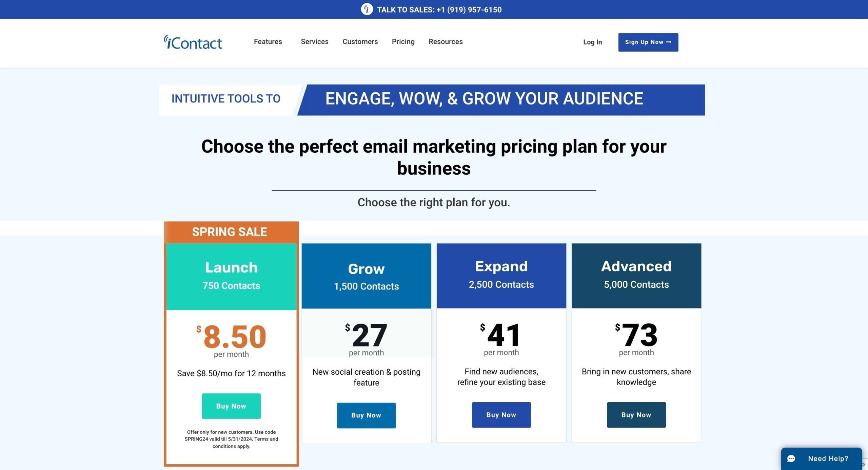Click the $27 per month price
This screenshot has width=868, height=470.
pyautogui.click(x=366, y=339)
